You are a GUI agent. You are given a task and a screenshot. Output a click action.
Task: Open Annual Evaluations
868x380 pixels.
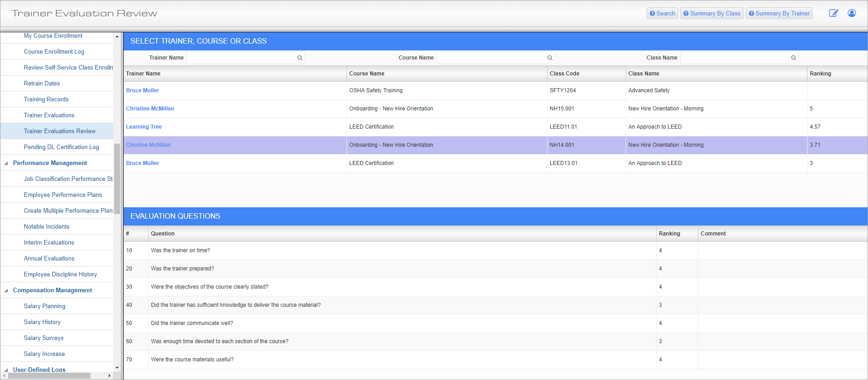(x=49, y=259)
